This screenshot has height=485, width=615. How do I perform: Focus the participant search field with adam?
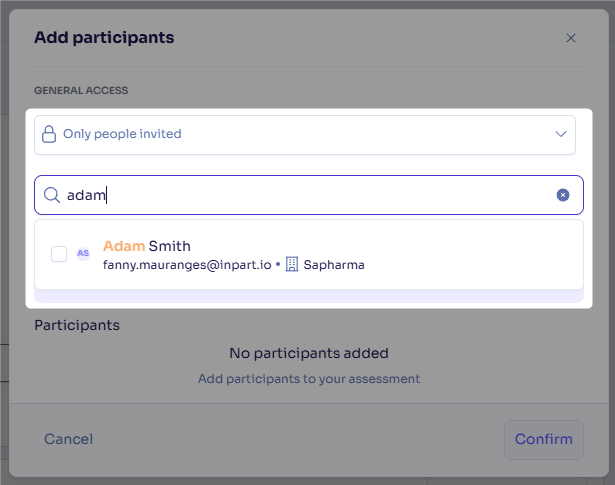pos(309,195)
